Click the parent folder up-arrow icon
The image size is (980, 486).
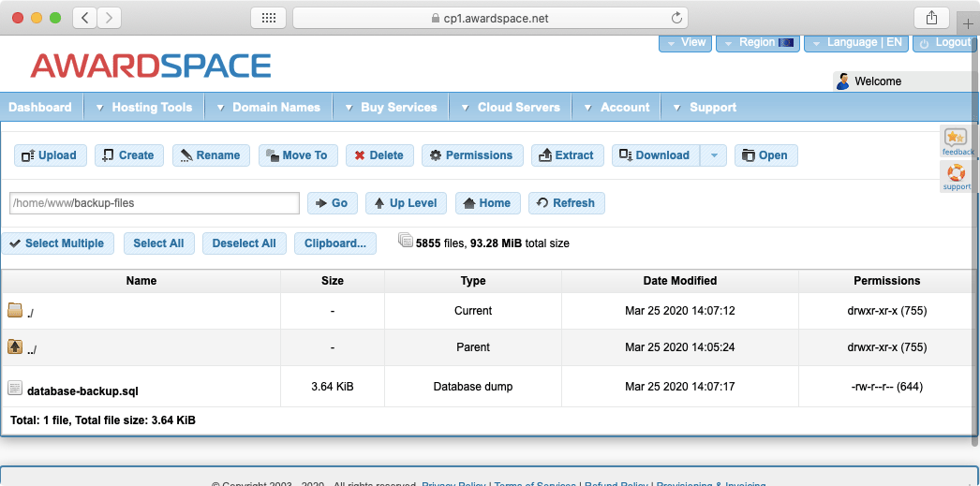[15, 347]
